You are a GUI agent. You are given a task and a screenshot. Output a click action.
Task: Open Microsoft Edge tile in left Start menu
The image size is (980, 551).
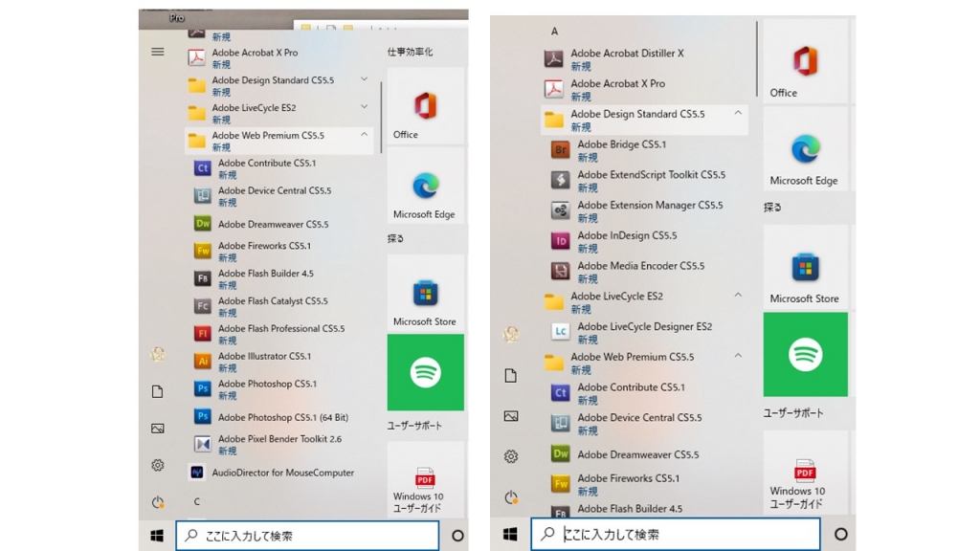(426, 186)
